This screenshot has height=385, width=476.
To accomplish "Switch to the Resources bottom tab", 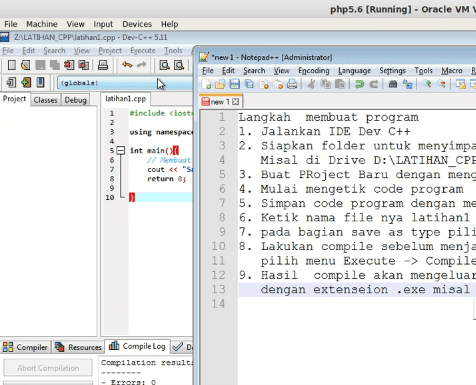I will click(x=78, y=347).
